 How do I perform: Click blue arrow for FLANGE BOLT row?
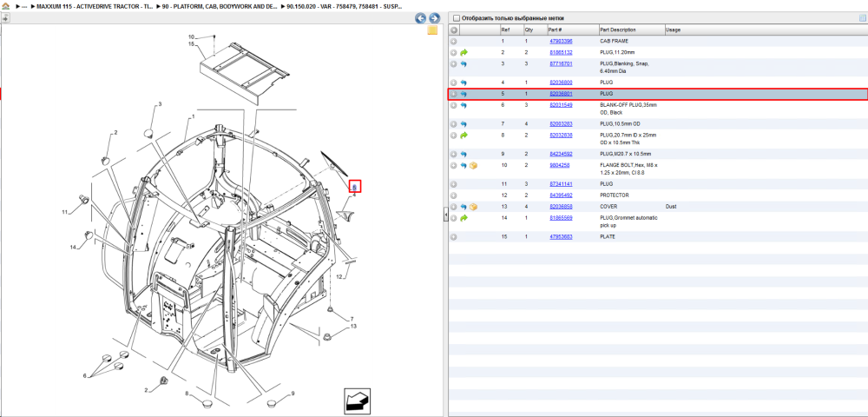[x=464, y=166]
